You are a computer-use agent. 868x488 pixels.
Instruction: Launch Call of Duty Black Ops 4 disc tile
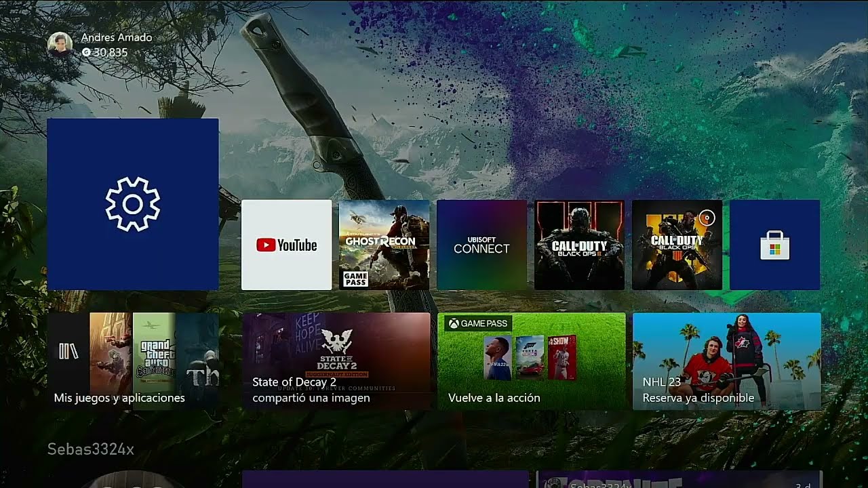pos(677,245)
